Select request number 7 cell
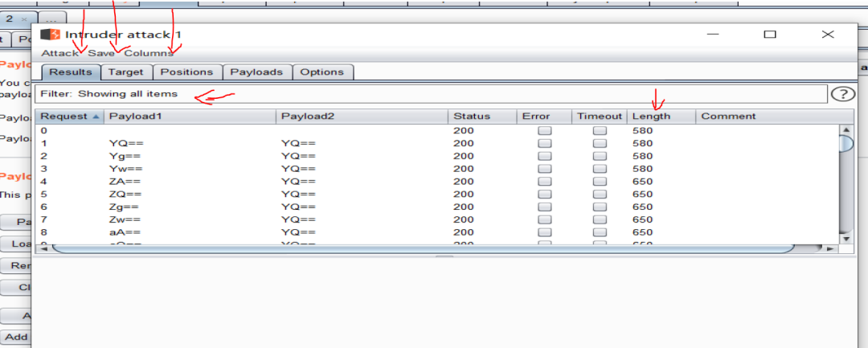Screen dimensions: 868x348 44,219
